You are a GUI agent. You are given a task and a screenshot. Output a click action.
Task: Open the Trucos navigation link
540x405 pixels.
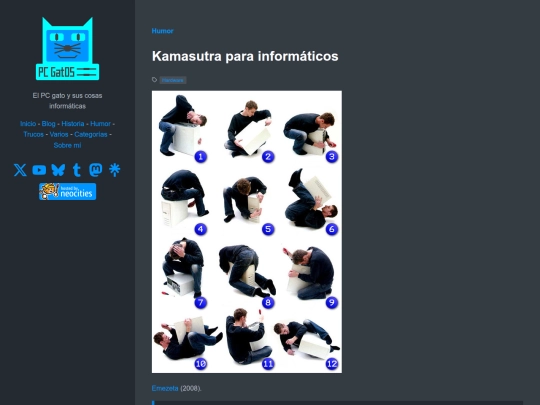coord(33,134)
